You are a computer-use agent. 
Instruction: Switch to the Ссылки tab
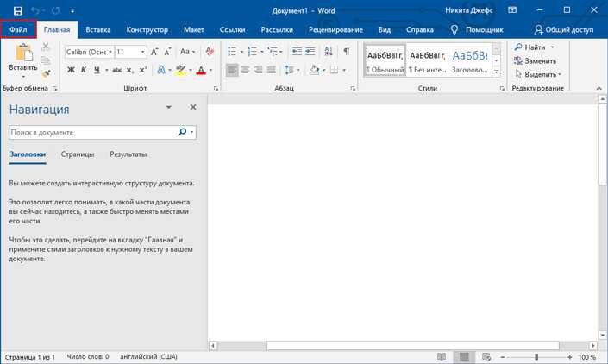click(x=232, y=29)
